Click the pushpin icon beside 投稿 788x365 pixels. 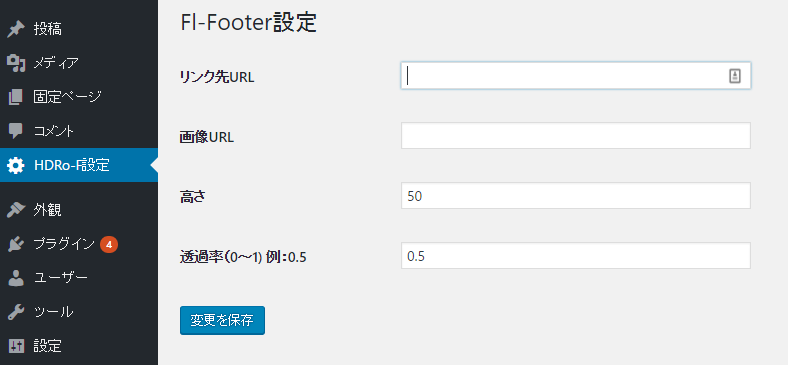click(16, 29)
